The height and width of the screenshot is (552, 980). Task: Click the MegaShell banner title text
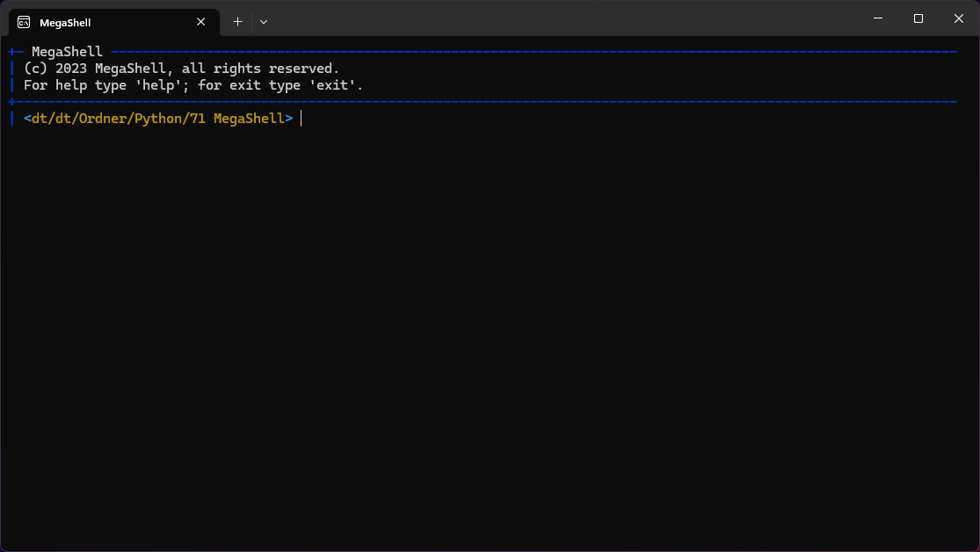pyautogui.click(x=67, y=52)
